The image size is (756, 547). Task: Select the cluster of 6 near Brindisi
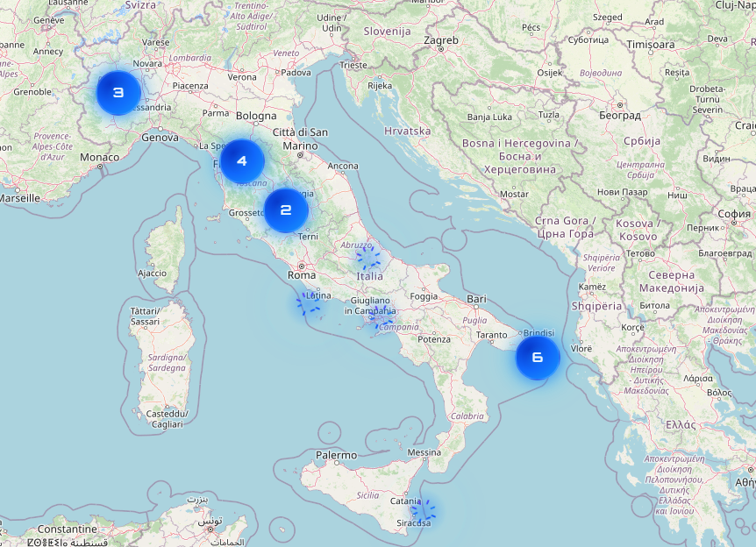coord(538,358)
